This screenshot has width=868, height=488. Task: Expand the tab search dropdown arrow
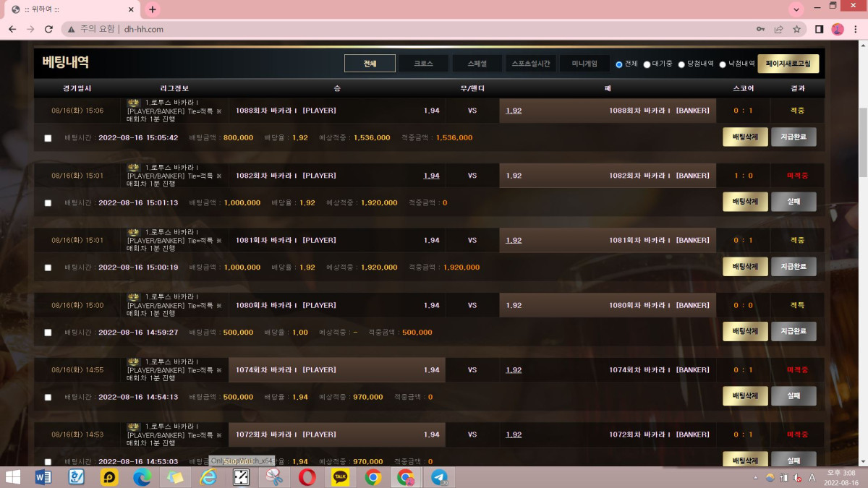click(x=796, y=9)
